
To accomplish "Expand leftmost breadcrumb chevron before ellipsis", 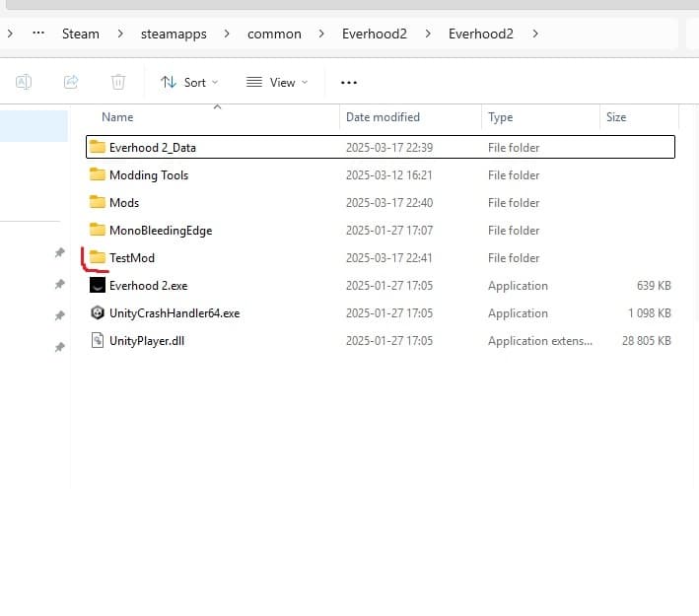I will point(10,34).
